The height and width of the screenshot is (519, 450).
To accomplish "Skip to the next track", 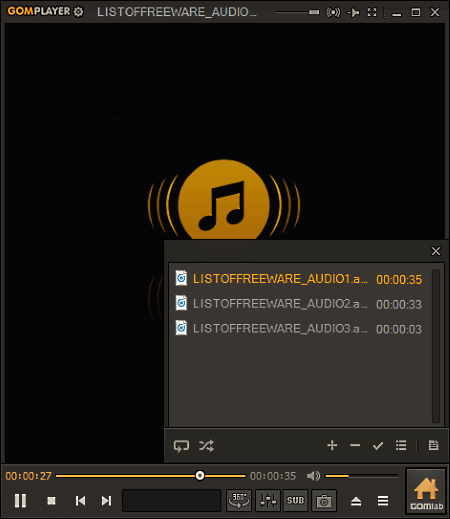I will coord(106,501).
